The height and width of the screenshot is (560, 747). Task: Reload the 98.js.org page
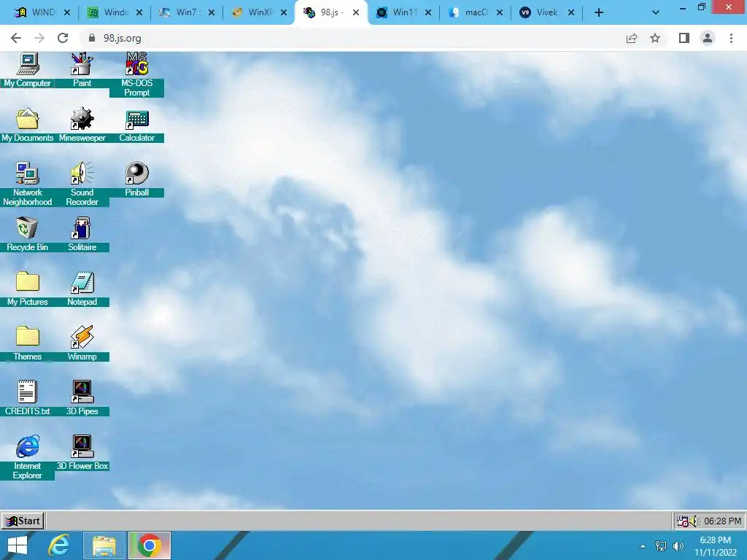(63, 38)
